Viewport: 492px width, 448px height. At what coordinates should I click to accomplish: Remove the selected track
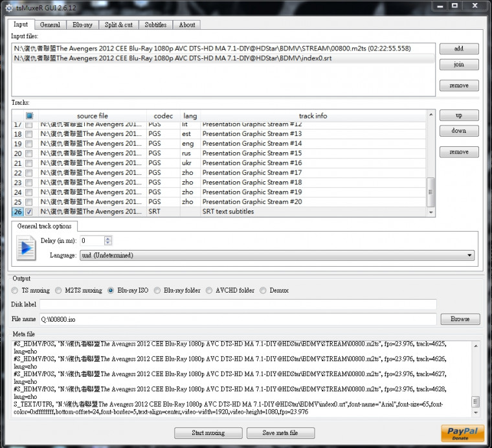(x=459, y=152)
